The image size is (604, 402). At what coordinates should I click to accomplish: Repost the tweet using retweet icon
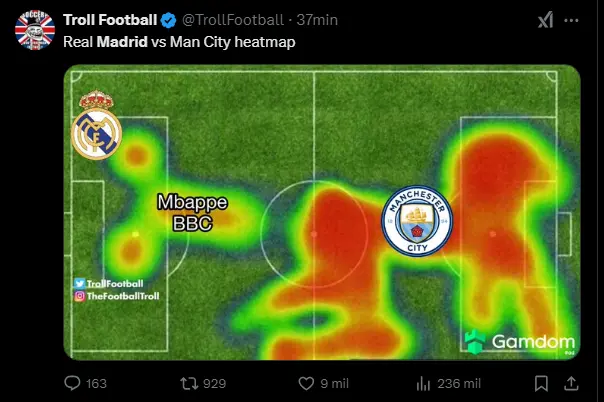coord(189,384)
